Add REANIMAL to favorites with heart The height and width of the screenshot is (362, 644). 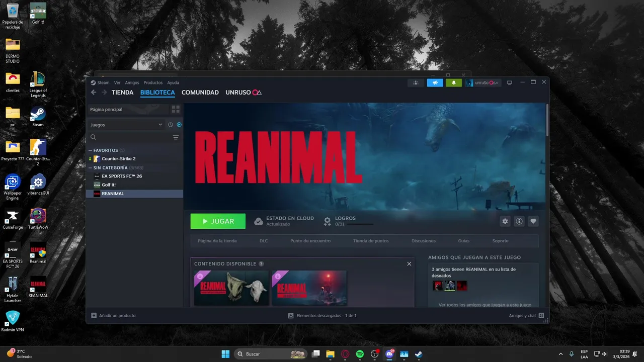tap(533, 221)
